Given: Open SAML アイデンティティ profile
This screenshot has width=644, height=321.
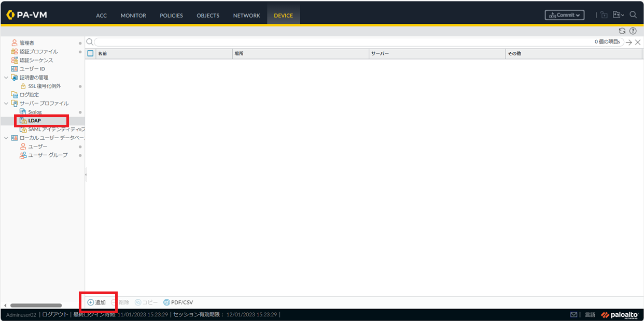Looking at the screenshot, I should point(56,129).
